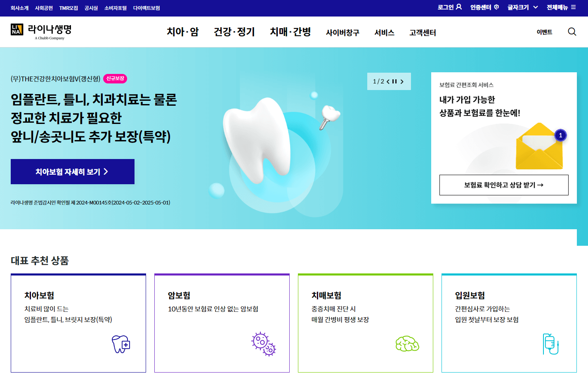
Task: Click the 신규보장 pink badge
Action: tap(115, 78)
